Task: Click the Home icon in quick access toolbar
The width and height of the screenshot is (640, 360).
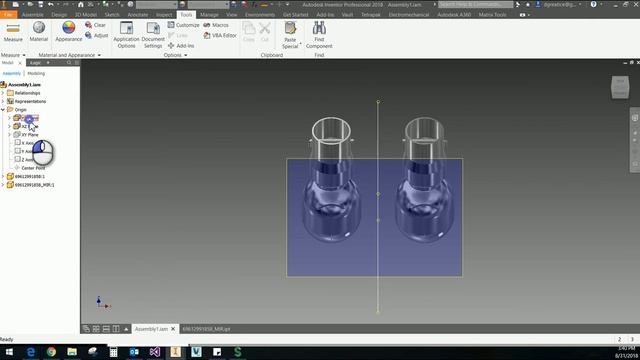Action: tap(81, 4)
